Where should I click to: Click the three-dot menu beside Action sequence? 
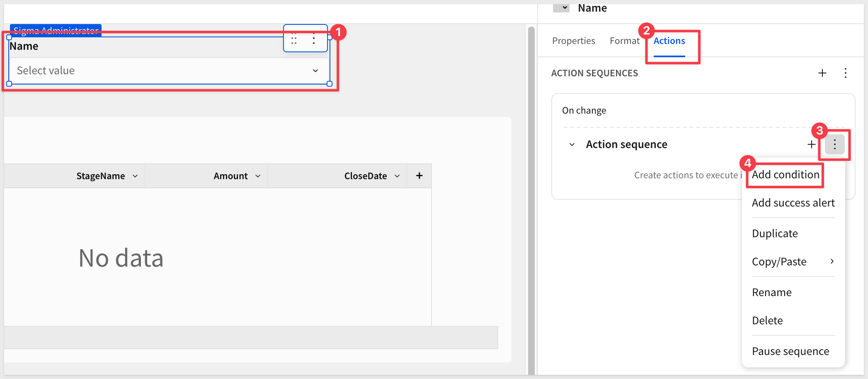click(834, 144)
